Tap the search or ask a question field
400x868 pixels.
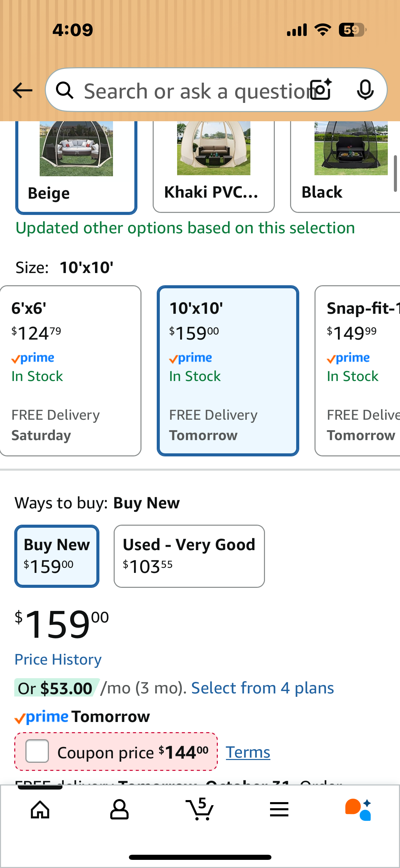tap(193, 91)
